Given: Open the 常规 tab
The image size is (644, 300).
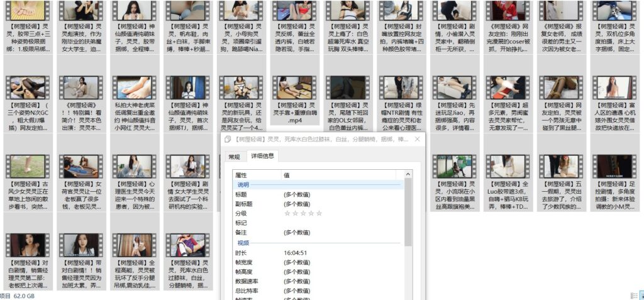Looking at the screenshot, I should point(234,156).
